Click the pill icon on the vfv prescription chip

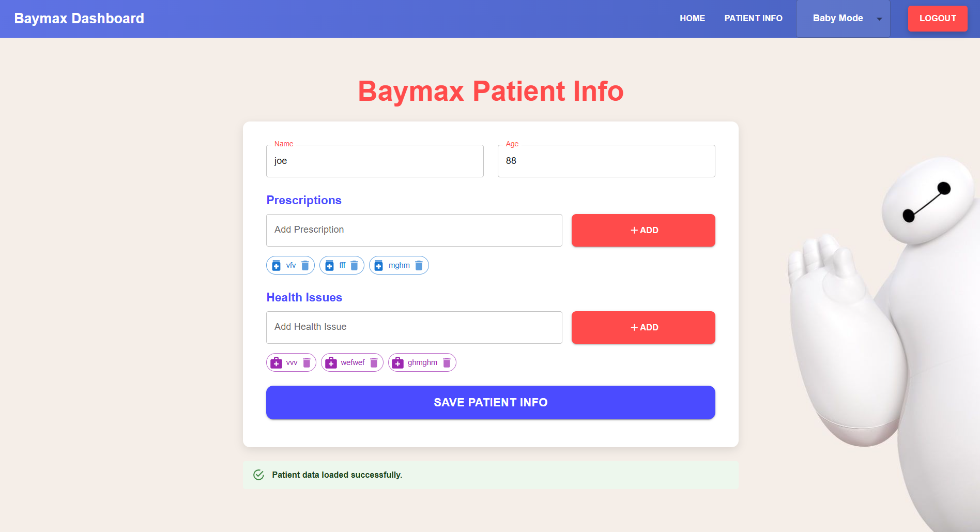pos(276,265)
